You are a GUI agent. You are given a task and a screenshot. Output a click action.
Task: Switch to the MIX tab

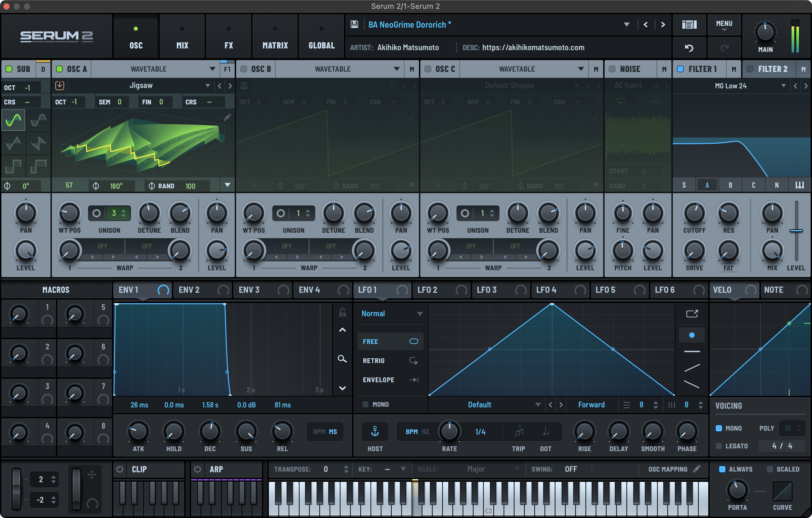pos(182,37)
